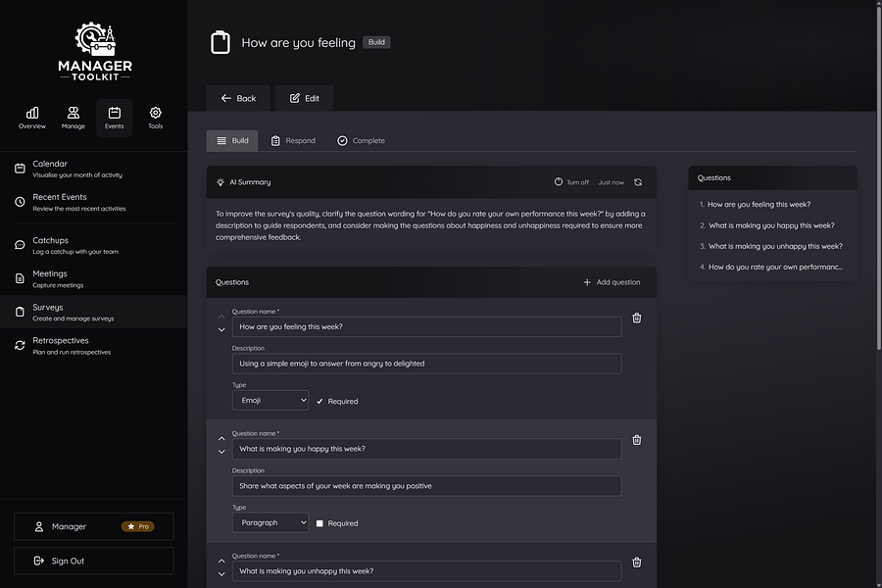The image size is (882, 588).
Task: Open the Paragraph type dropdown
Action: [270, 523]
